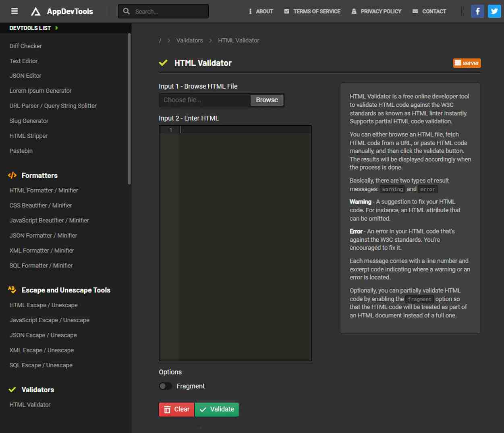Viewport: 504px width, 433px height.
Task: Click the Validators checkmark icon in sidebar
Action: (x=12, y=389)
